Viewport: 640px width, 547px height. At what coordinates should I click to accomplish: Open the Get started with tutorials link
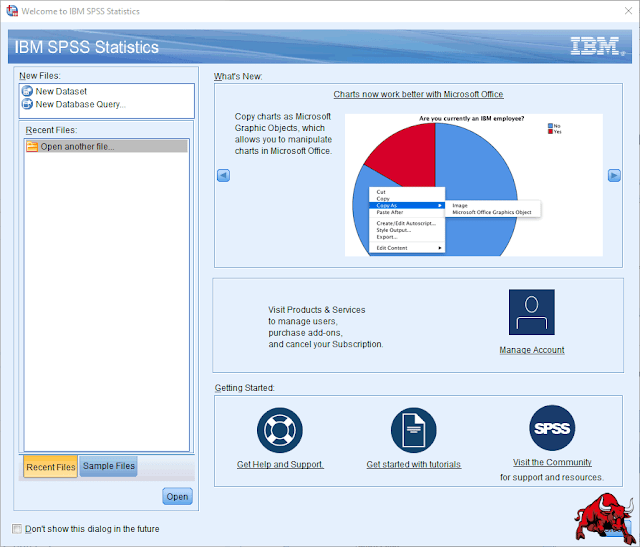[413, 464]
